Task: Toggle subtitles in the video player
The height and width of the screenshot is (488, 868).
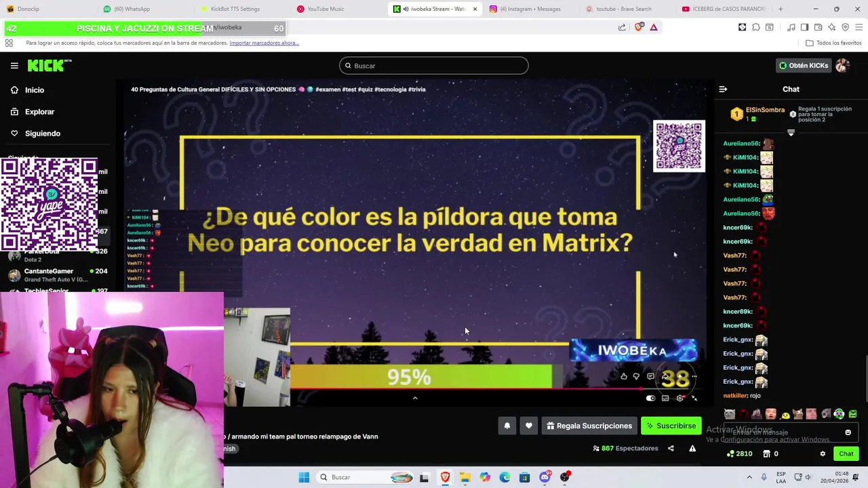Action: coord(665,399)
